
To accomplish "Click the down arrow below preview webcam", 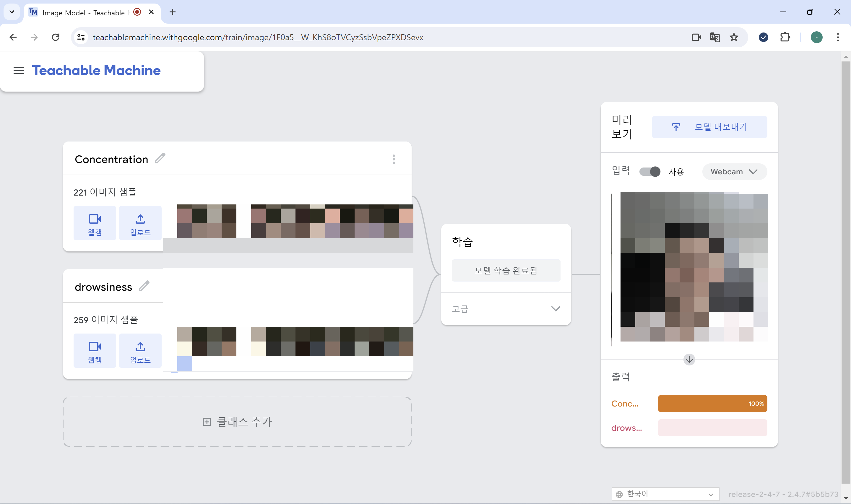I will (689, 359).
